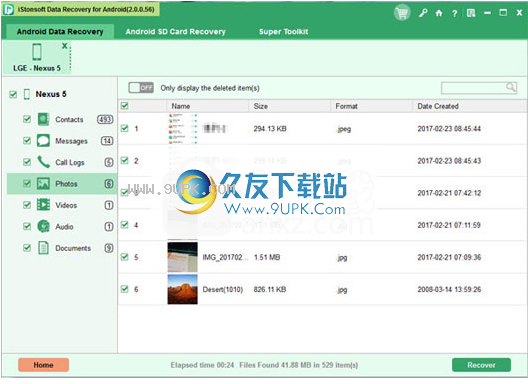Click date 2017-02-21 07:42:12
Image resolution: width=528 pixels, height=384 pixels.
tap(449, 193)
